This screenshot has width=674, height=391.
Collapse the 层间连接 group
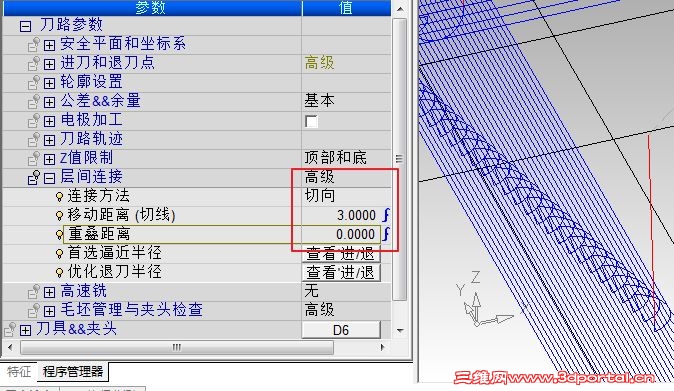pyautogui.click(x=49, y=178)
